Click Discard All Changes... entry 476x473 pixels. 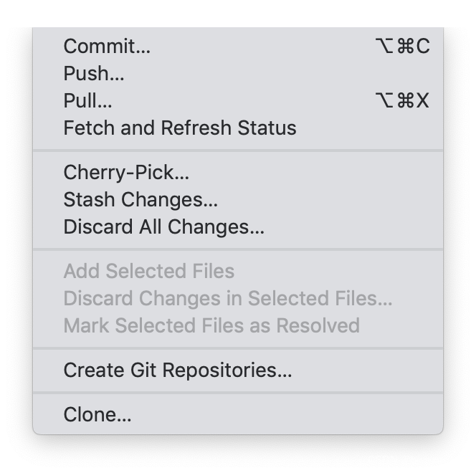(164, 226)
